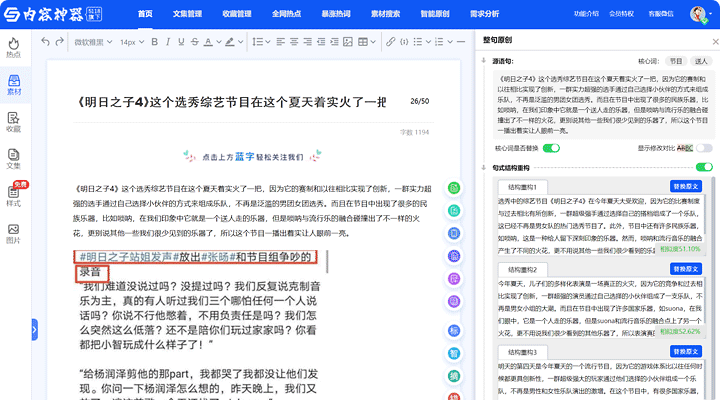Open the user avatar menu
The image size is (720, 400).
click(x=700, y=14)
